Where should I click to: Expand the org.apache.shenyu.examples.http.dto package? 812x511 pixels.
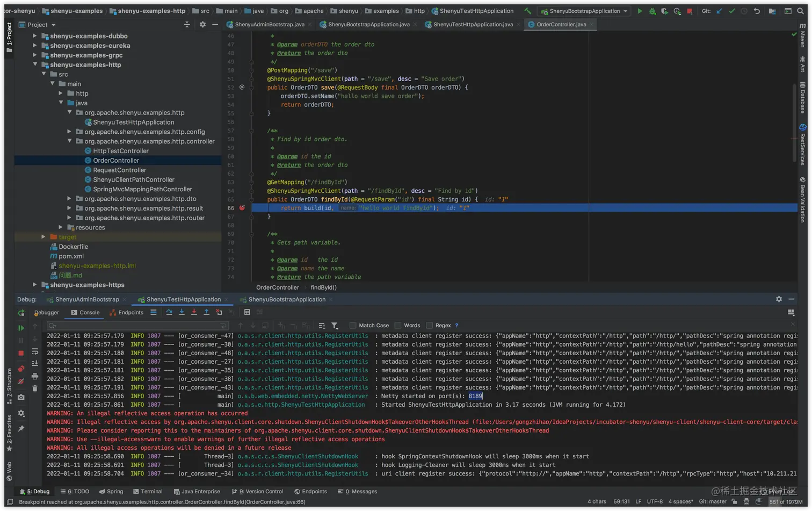tap(69, 199)
